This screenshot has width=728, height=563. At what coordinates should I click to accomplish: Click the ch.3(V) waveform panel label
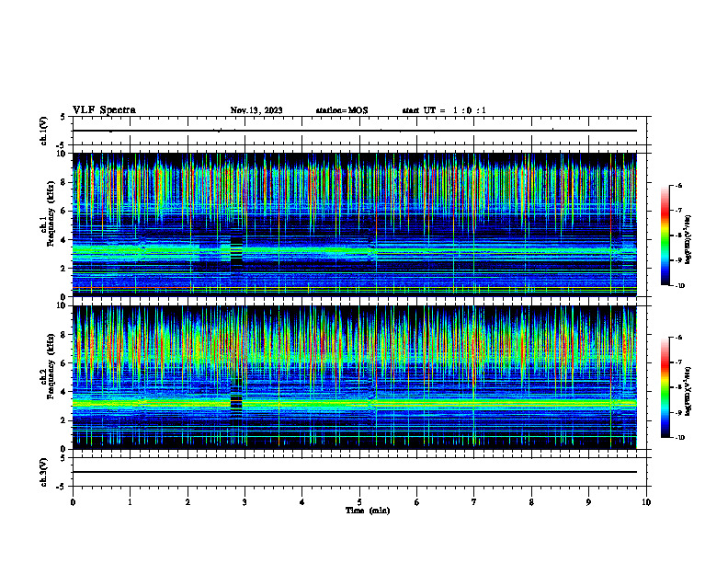(x=44, y=472)
